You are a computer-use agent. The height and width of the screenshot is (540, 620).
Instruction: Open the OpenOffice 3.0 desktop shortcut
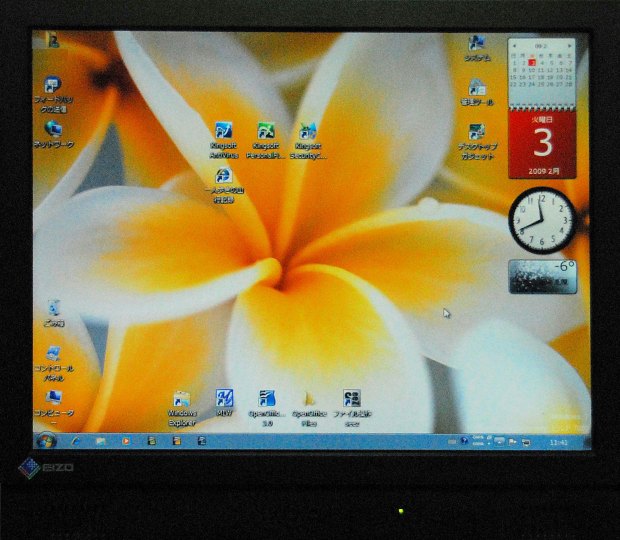tap(267, 399)
